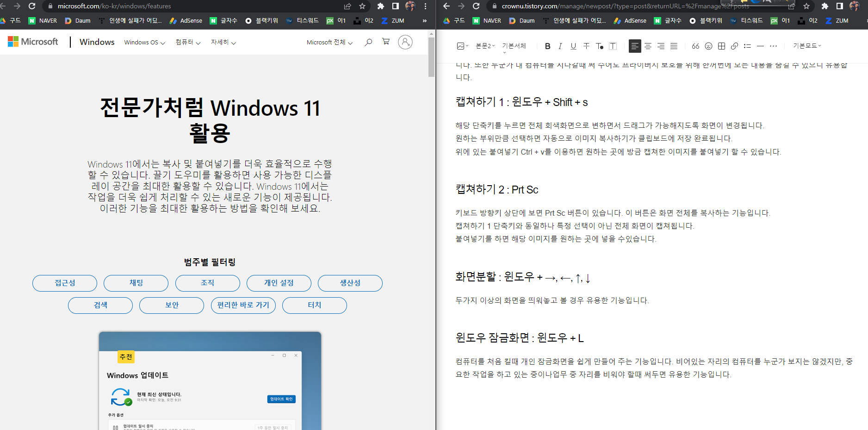Insert a blockquote with the quote icon
This screenshot has height=430, width=868.
tap(695, 46)
